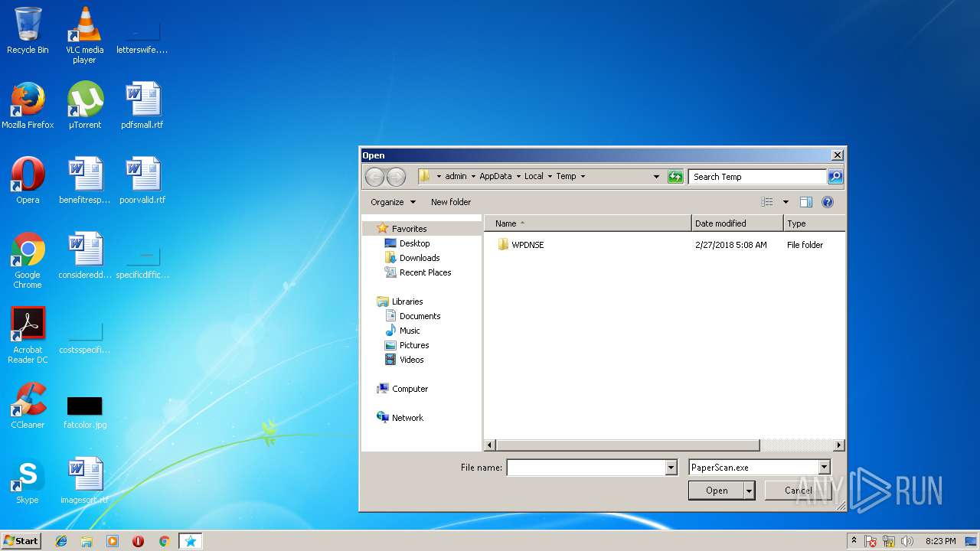Click in the Search Temp field

coord(756,177)
